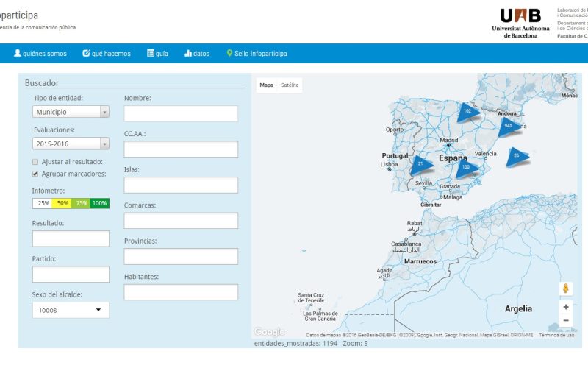
Task: Open Street View pegman on the map
Action: (566, 289)
